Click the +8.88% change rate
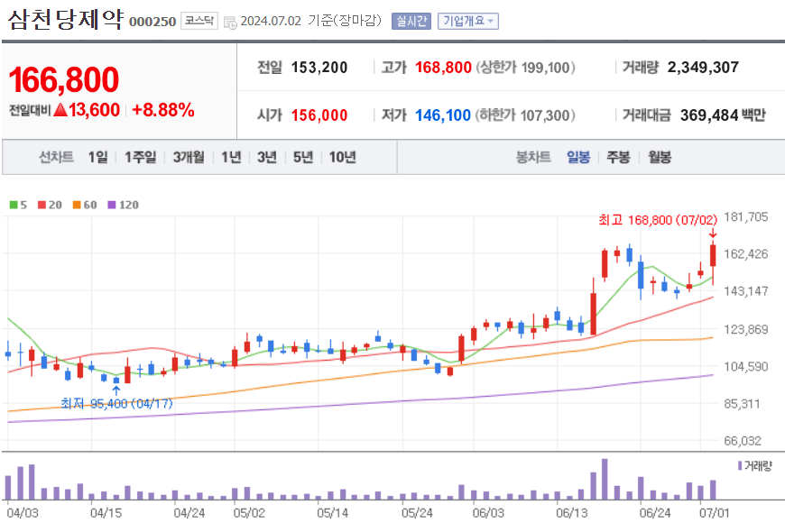 163,110
